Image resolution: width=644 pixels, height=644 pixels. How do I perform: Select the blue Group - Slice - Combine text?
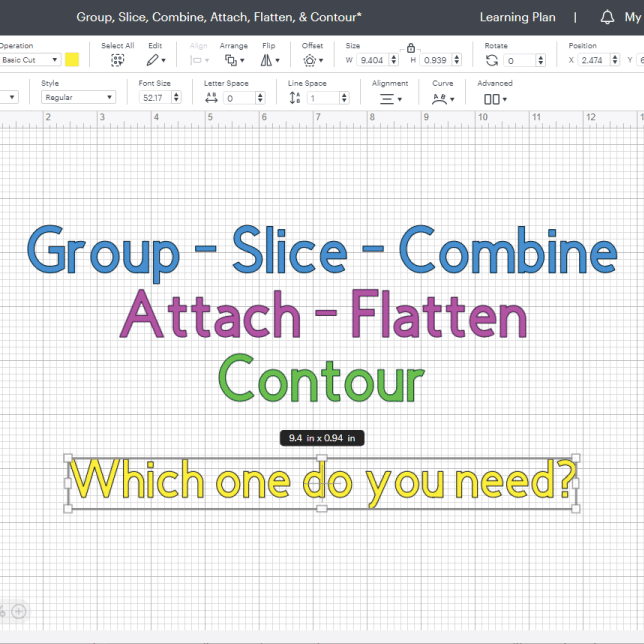(322, 253)
